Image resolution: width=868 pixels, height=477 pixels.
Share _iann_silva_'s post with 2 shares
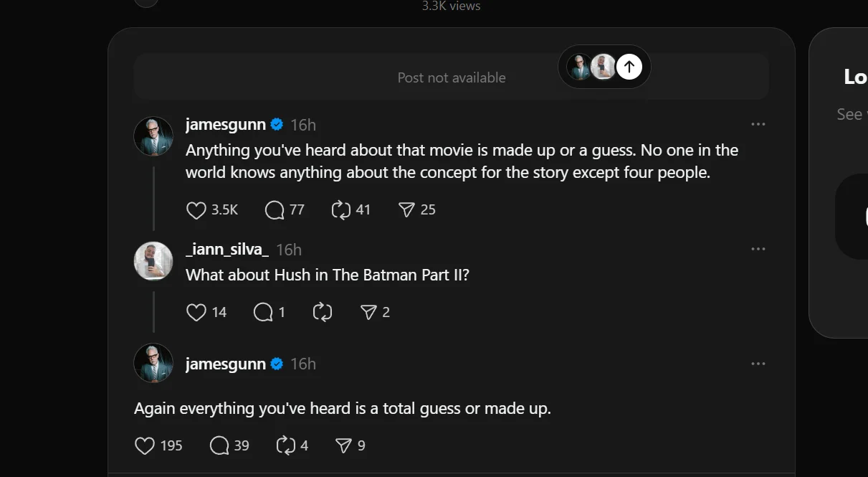click(x=368, y=312)
